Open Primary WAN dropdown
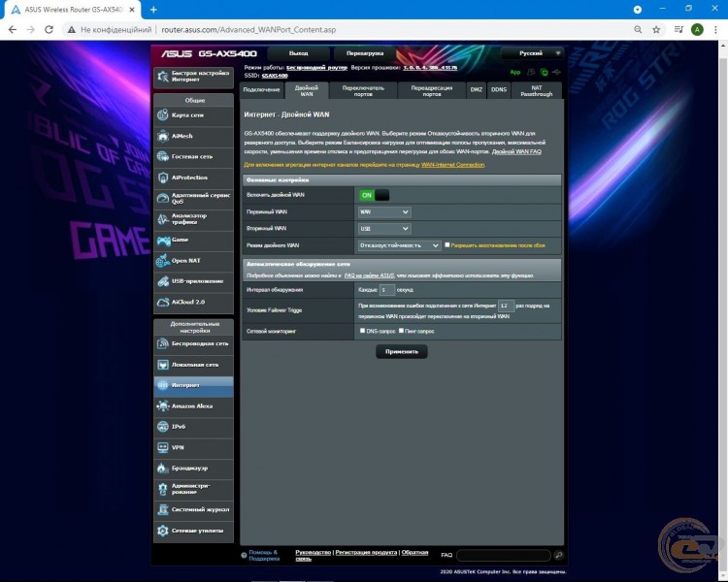This screenshot has height=582, width=728. coord(384,211)
